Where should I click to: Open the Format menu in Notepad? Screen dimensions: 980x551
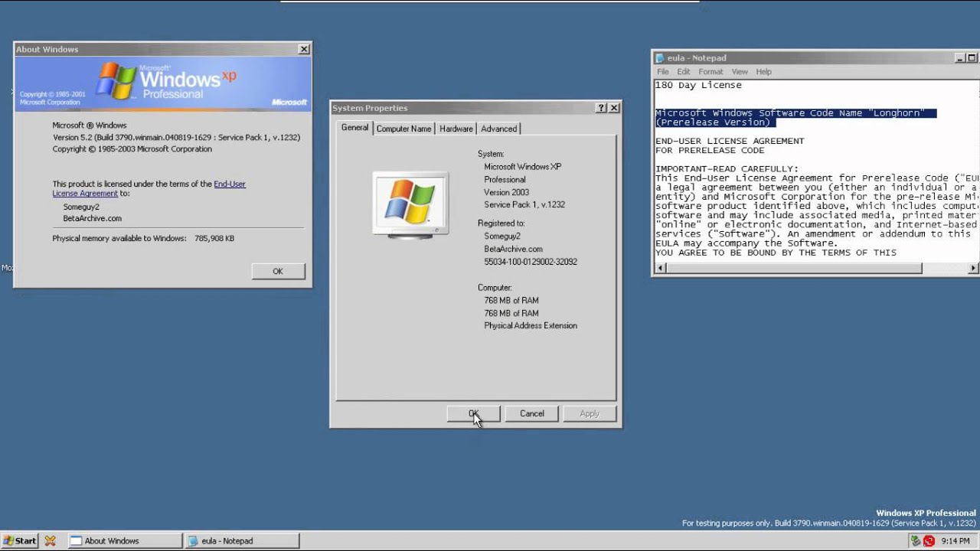[x=710, y=72]
